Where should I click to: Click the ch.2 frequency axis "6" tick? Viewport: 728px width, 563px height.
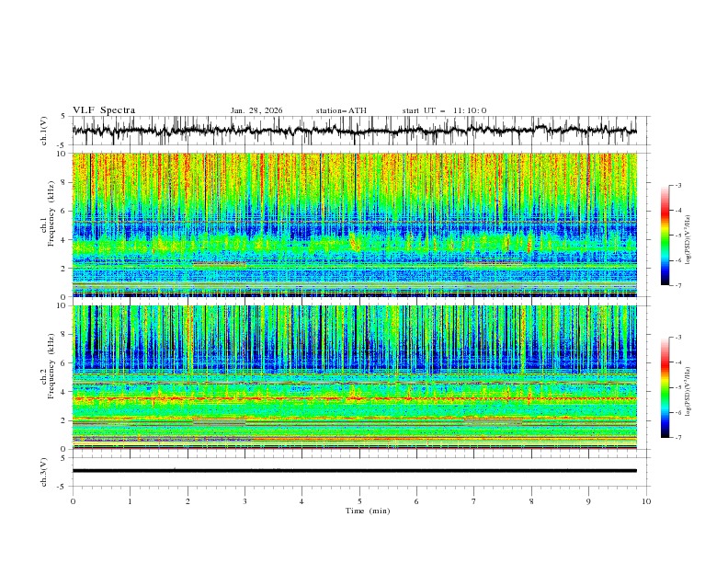(64, 363)
